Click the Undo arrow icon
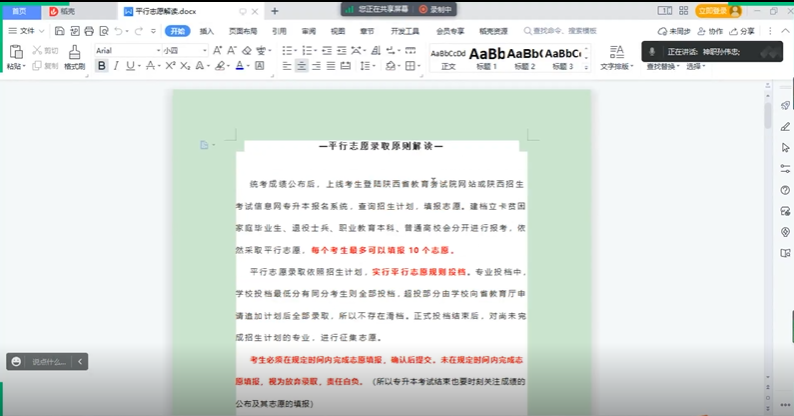The width and height of the screenshot is (794, 416). [120, 31]
